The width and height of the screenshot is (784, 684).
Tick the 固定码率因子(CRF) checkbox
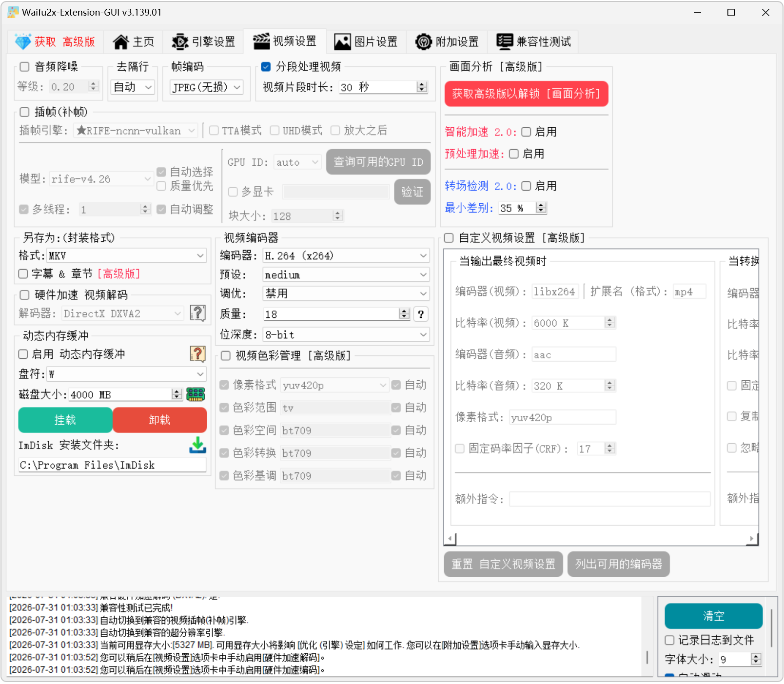pyautogui.click(x=459, y=449)
